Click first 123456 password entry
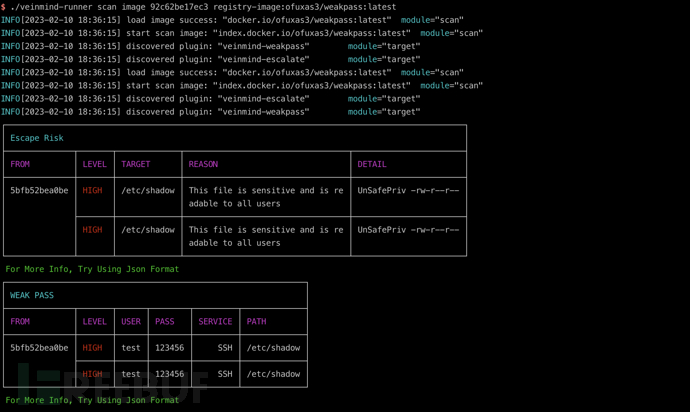 click(170, 348)
